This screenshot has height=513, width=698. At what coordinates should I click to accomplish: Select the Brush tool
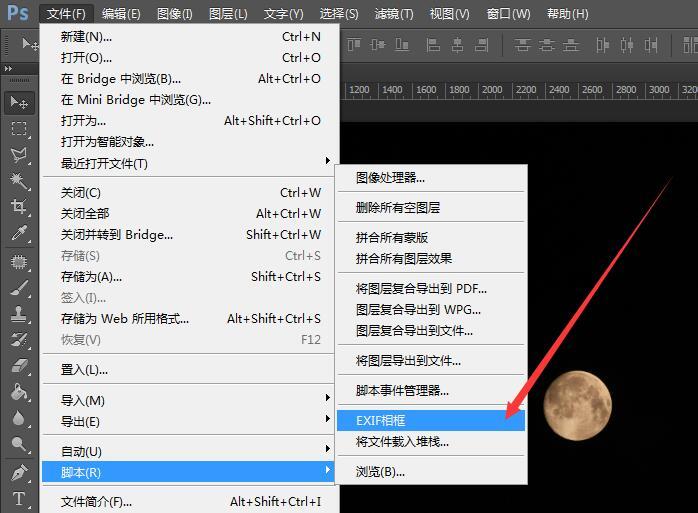click(19, 288)
